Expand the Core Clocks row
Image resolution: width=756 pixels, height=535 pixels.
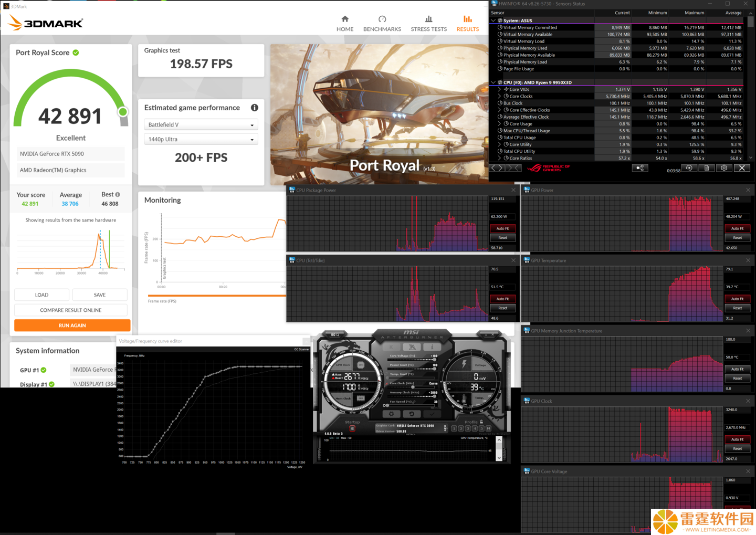pyautogui.click(x=499, y=96)
